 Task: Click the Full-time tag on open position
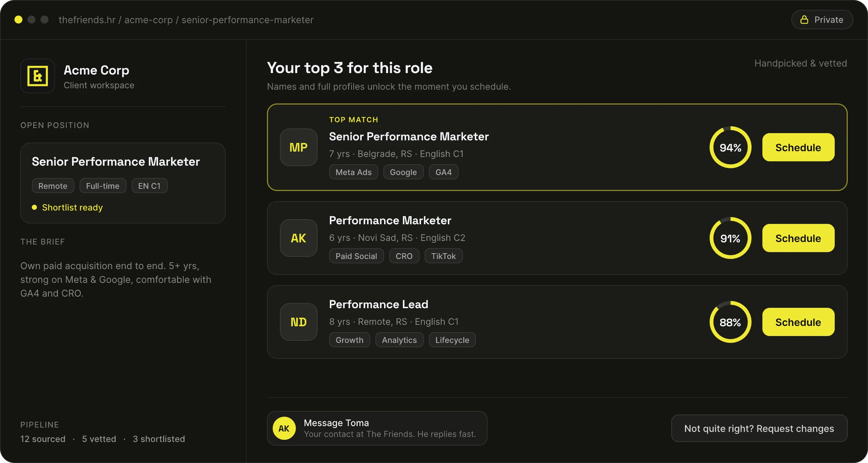[x=103, y=186]
